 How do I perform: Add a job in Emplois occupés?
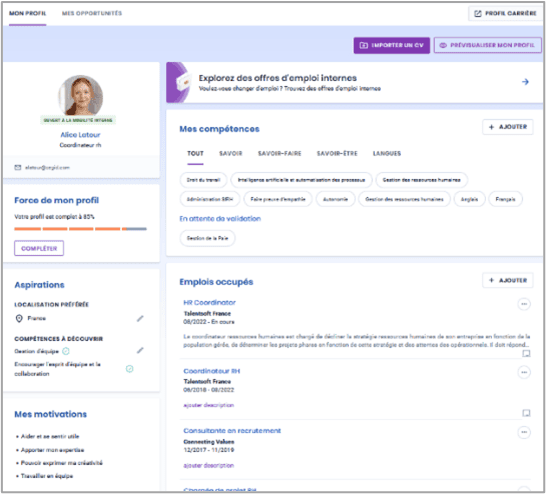pyautogui.click(x=508, y=280)
